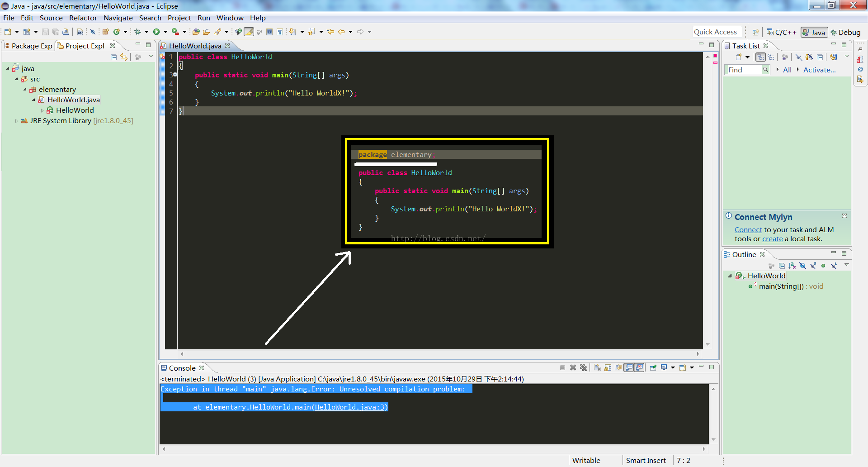Click the New file wizard icon

[8, 32]
